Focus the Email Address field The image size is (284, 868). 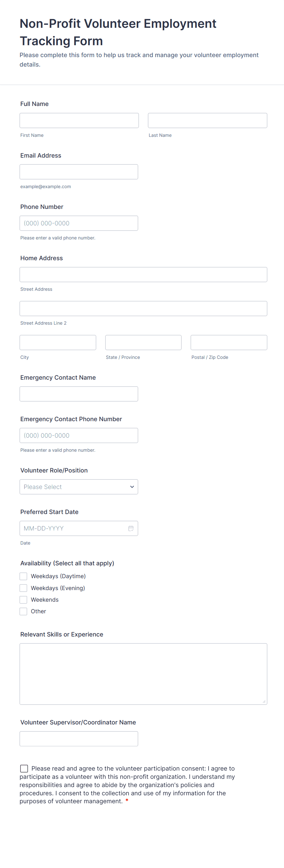(x=78, y=172)
